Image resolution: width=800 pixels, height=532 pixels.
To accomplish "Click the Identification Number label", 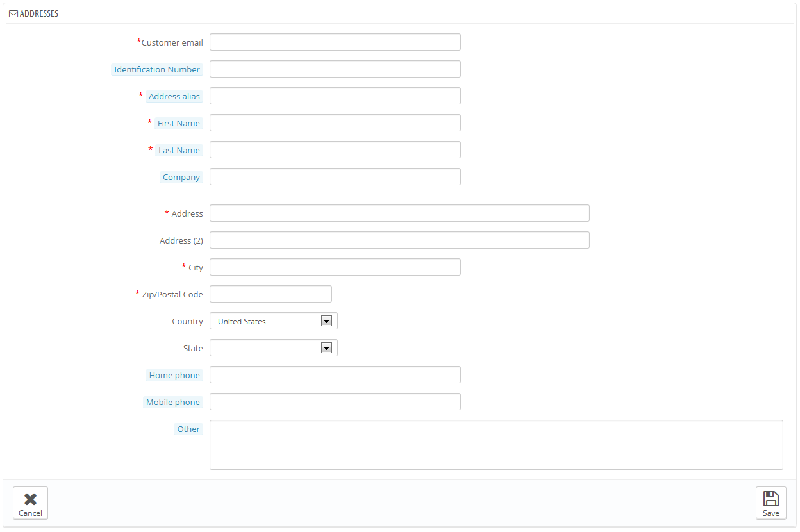I will [157, 69].
